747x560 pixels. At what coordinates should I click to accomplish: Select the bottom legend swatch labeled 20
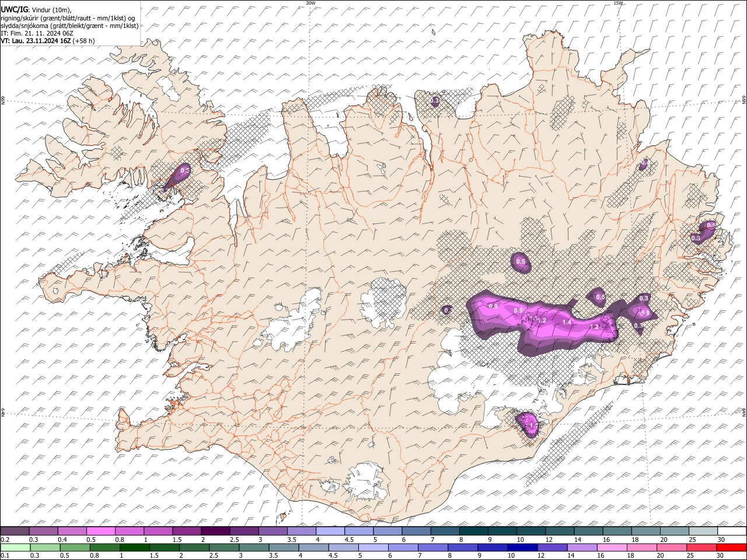point(671,547)
